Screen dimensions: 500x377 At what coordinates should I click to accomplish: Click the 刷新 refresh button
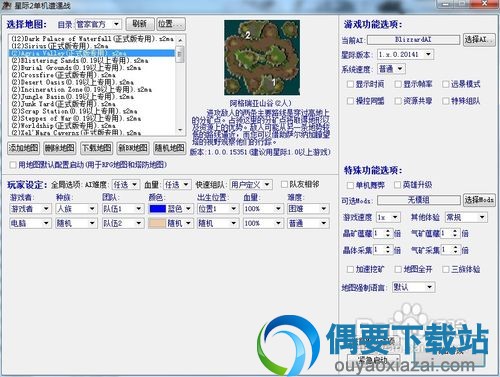click(140, 24)
